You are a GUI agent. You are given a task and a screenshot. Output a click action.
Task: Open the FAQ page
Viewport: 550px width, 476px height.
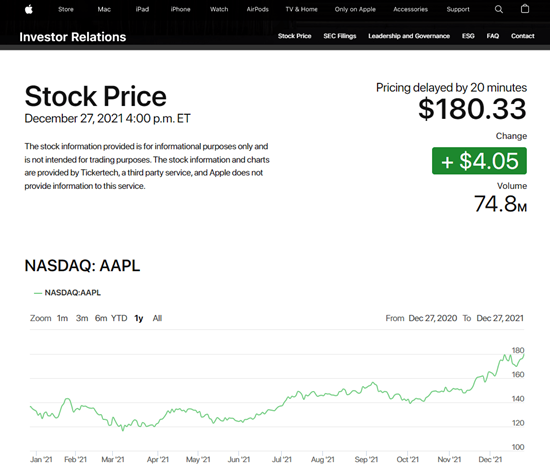pos(492,36)
